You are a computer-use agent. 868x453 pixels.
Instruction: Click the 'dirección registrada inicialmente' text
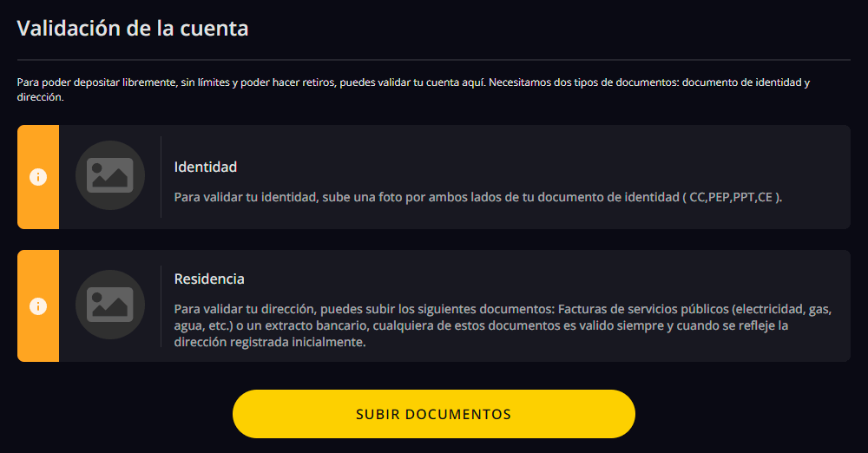270,342
